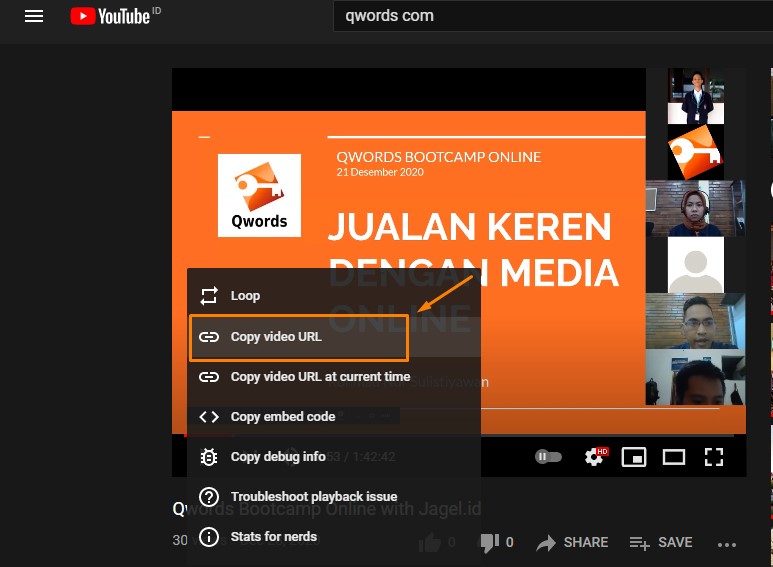
Task: Enter full screen mode
Action: (714, 457)
